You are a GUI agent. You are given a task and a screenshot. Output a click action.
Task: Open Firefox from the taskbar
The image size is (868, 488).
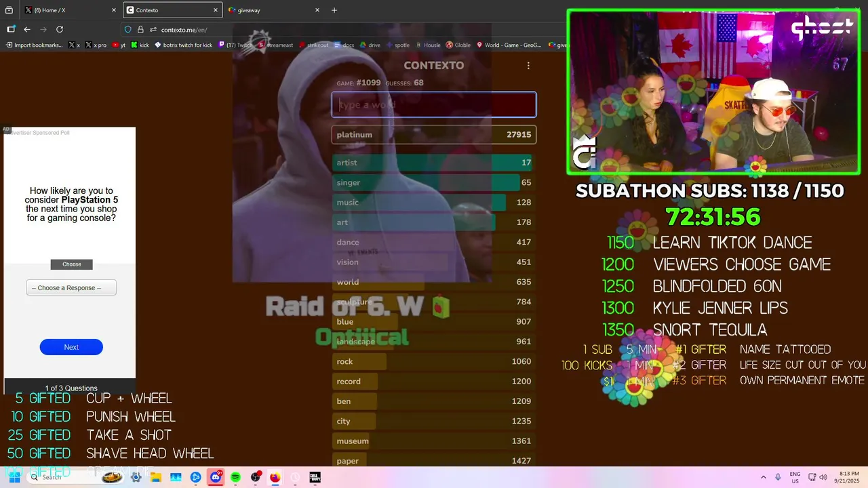coord(275,477)
